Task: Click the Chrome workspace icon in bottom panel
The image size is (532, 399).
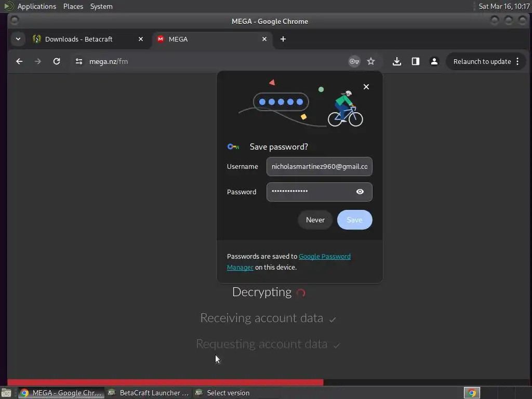Action: pyautogui.click(x=472, y=393)
